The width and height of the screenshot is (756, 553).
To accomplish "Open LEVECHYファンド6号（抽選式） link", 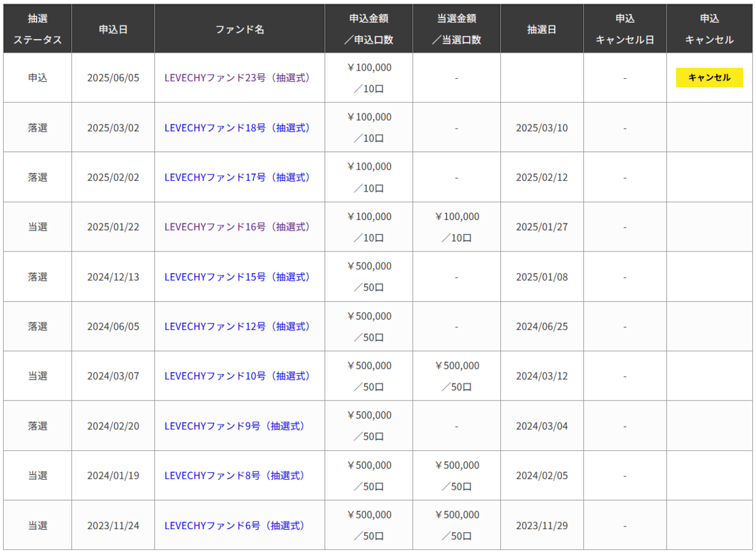I will 236,525.
